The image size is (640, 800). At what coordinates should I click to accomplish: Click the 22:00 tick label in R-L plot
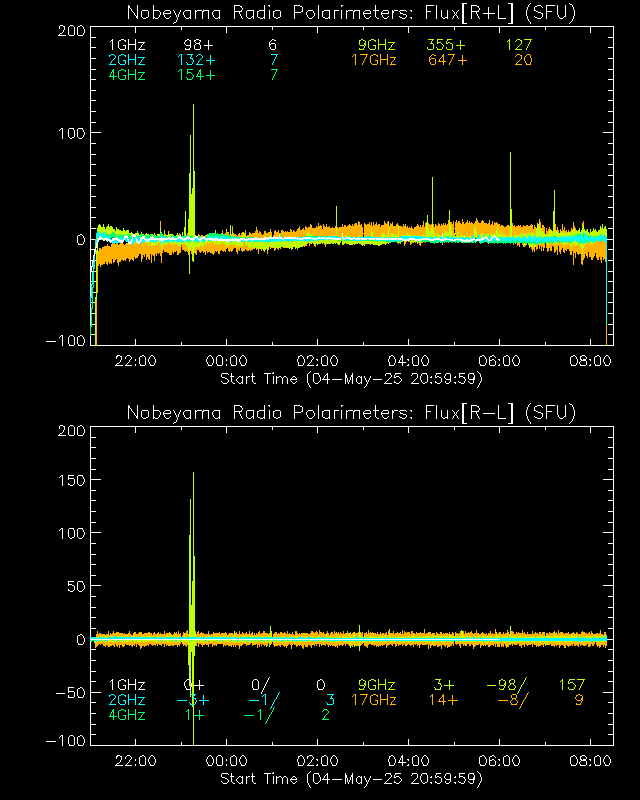tap(135, 761)
